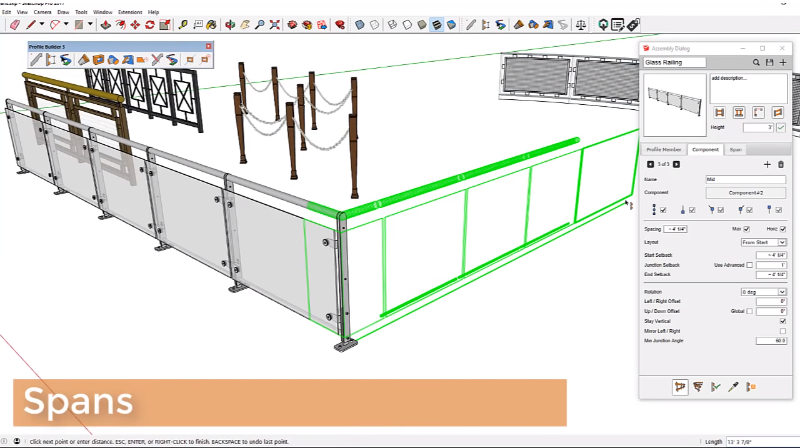Click the Component#2 button
The width and height of the screenshot is (800, 448).
pyautogui.click(x=747, y=192)
